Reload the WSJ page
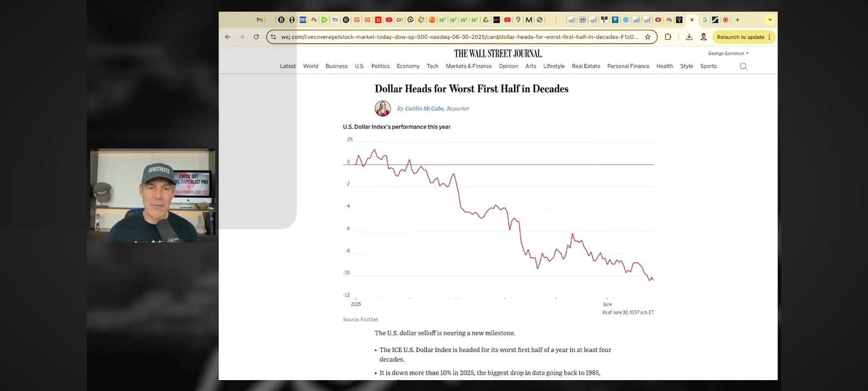868x391 pixels. (256, 37)
